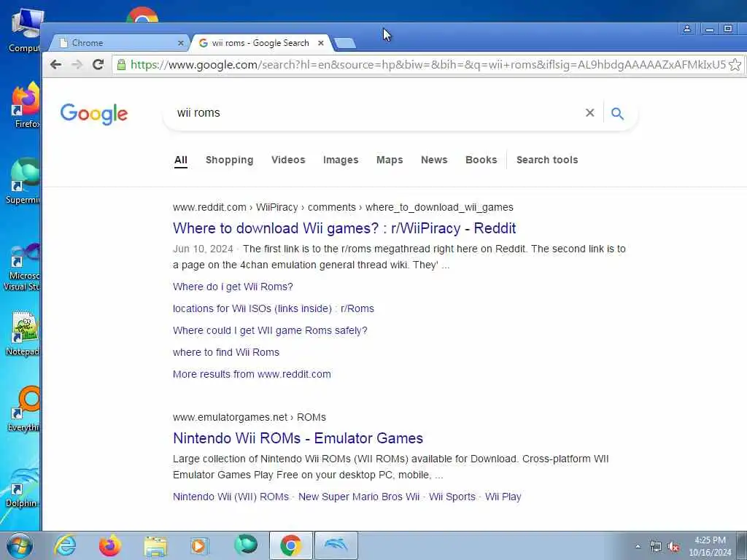
Task: Open 'Wii Sports' sitelink
Action: coord(452,497)
